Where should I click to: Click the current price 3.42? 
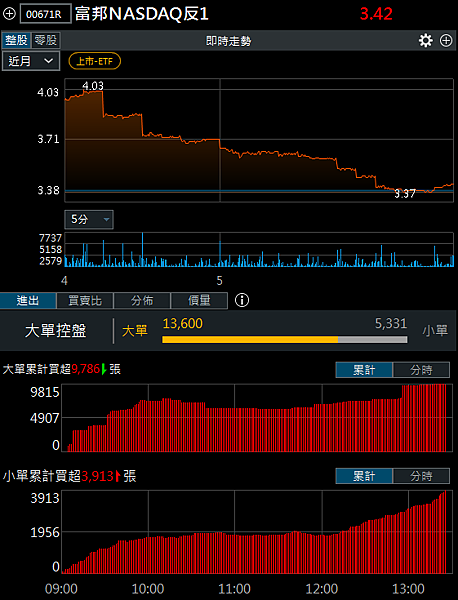[376, 14]
